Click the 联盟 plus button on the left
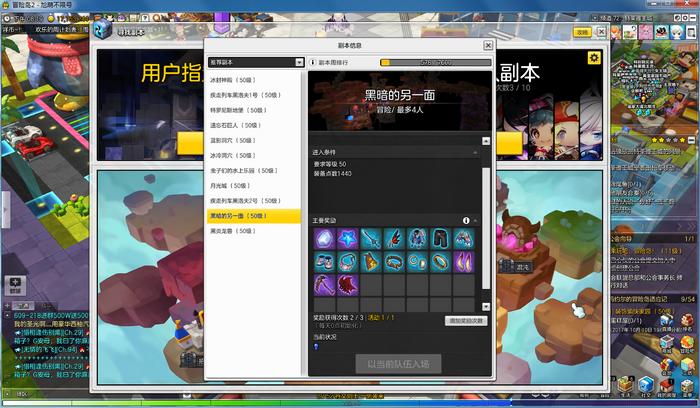The width and height of the screenshot is (700, 408). point(15,285)
